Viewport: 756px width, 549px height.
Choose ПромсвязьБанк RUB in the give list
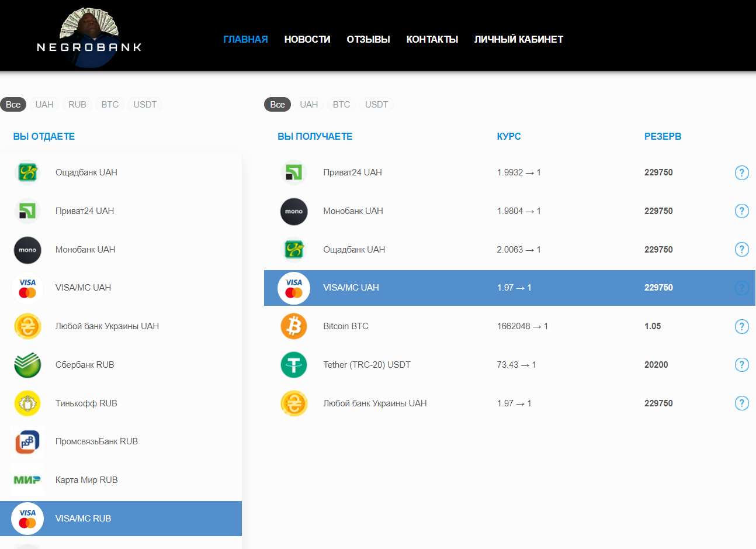[121, 441]
